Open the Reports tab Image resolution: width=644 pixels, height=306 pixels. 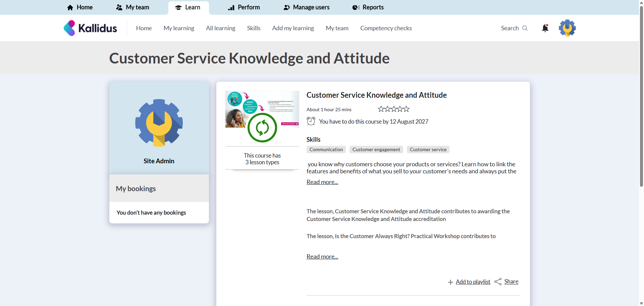(x=368, y=7)
